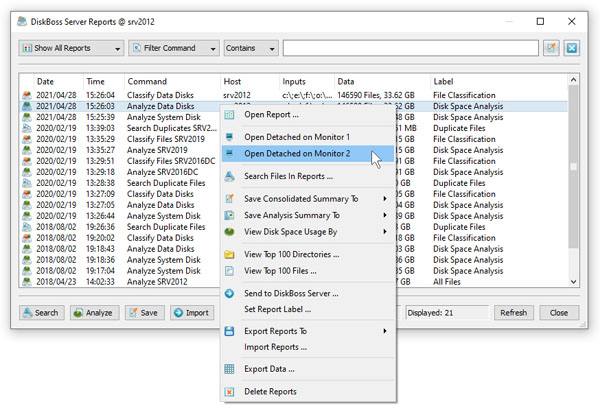The height and width of the screenshot is (406, 600).
Task: Select Delete Reports menu entry
Action: click(x=308, y=392)
